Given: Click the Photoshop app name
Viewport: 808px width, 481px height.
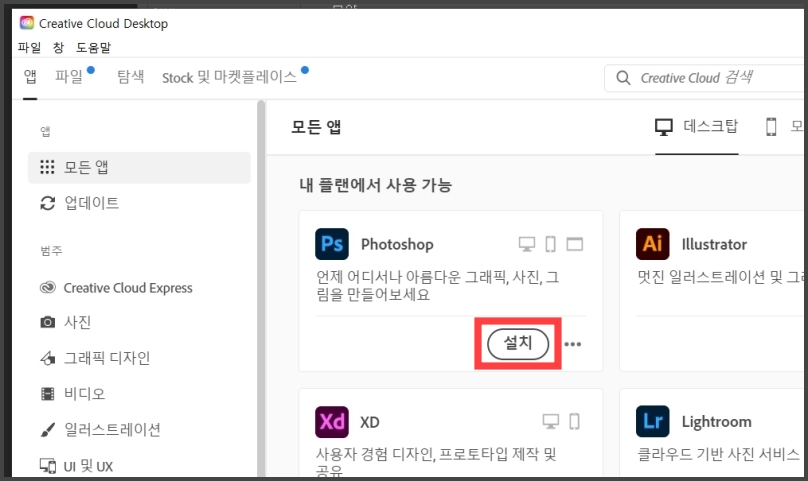Looking at the screenshot, I should [x=397, y=244].
